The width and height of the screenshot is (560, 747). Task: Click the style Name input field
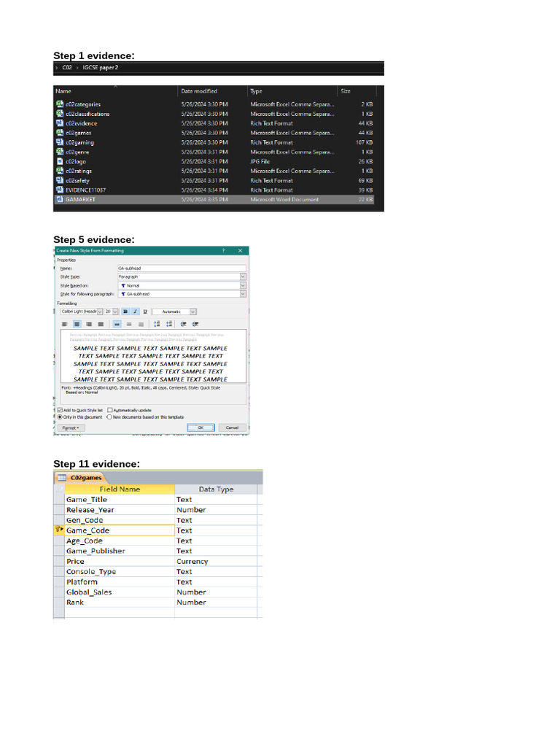[x=181, y=268]
